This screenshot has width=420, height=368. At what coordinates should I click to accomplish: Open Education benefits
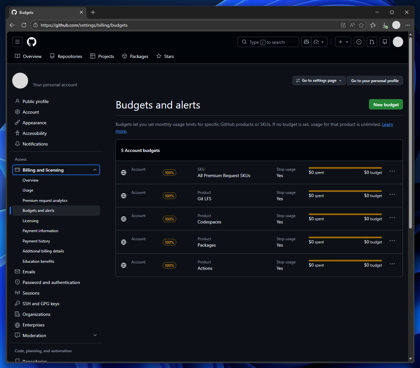pyautogui.click(x=38, y=261)
